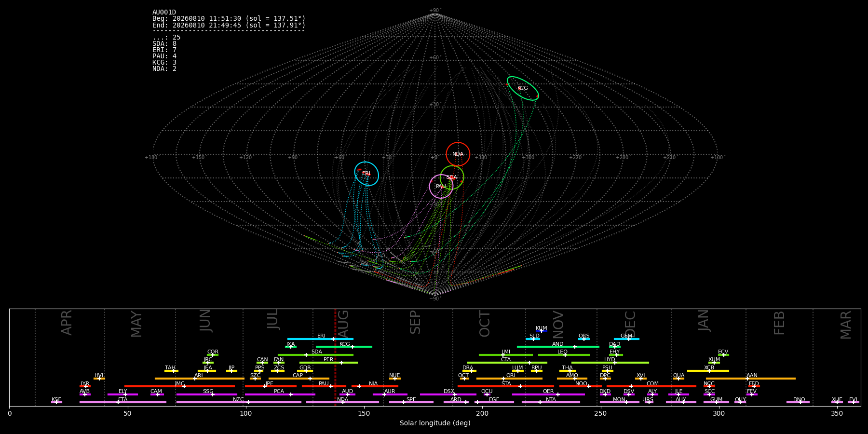Select the red NDA radiant circle
The height and width of the screenshot is (434, 868).
458,154
